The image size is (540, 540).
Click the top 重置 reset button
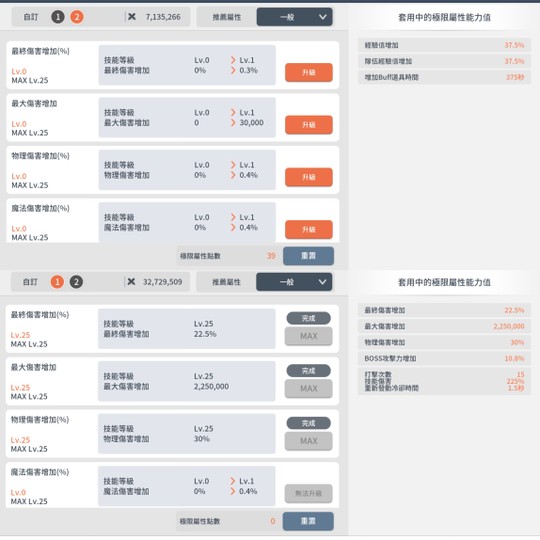[x=308, y=256]
